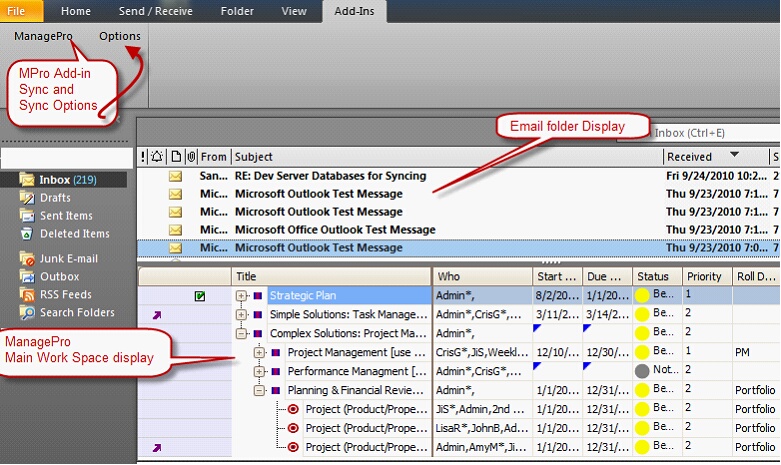Click the Outbox folder icon
The image size is (781, 465).
(x=27, y=276)
